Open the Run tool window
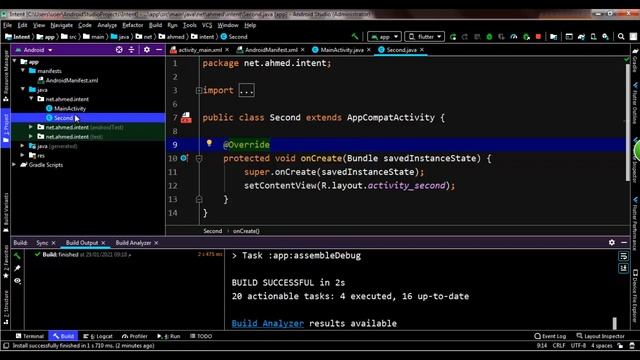 click(169, 336)
